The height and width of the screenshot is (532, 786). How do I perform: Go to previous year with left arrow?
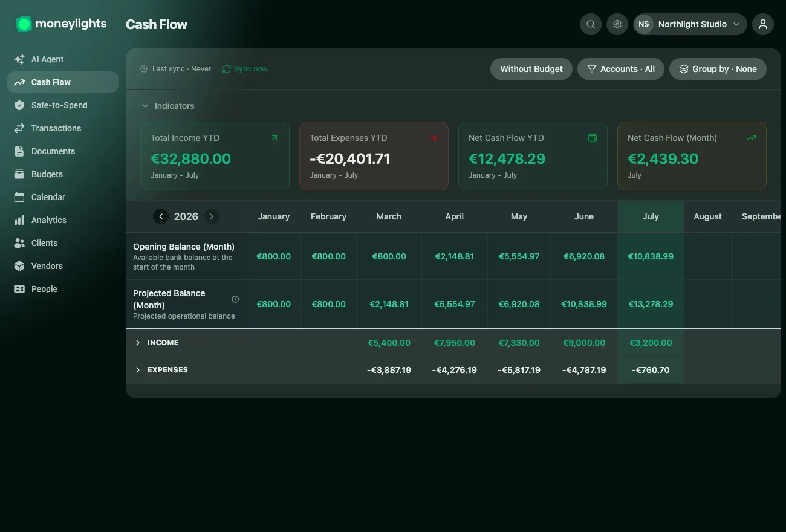tap(161, 216)
